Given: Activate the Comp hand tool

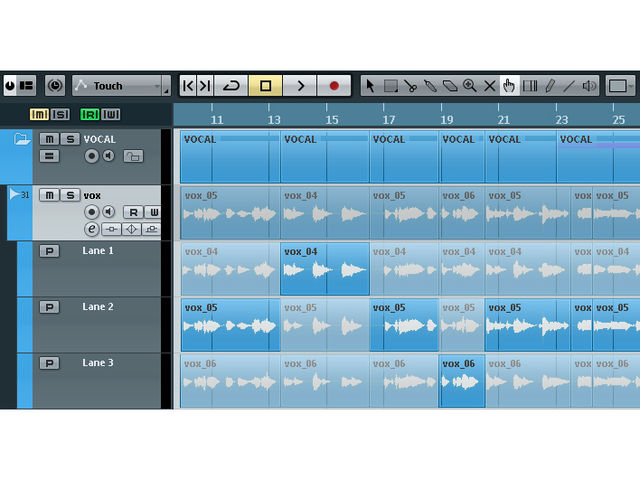Looking at the screenshot, I should click(x=509, y=86).
